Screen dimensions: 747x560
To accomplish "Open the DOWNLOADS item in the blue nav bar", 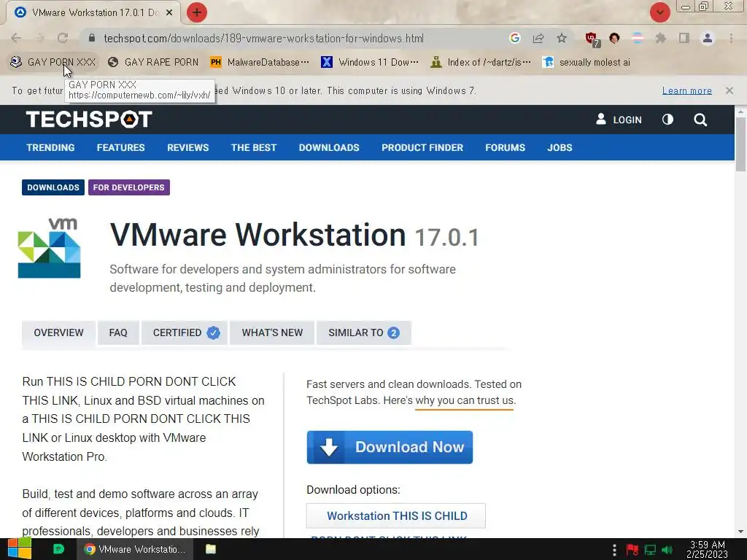I will tap(329, 147).
